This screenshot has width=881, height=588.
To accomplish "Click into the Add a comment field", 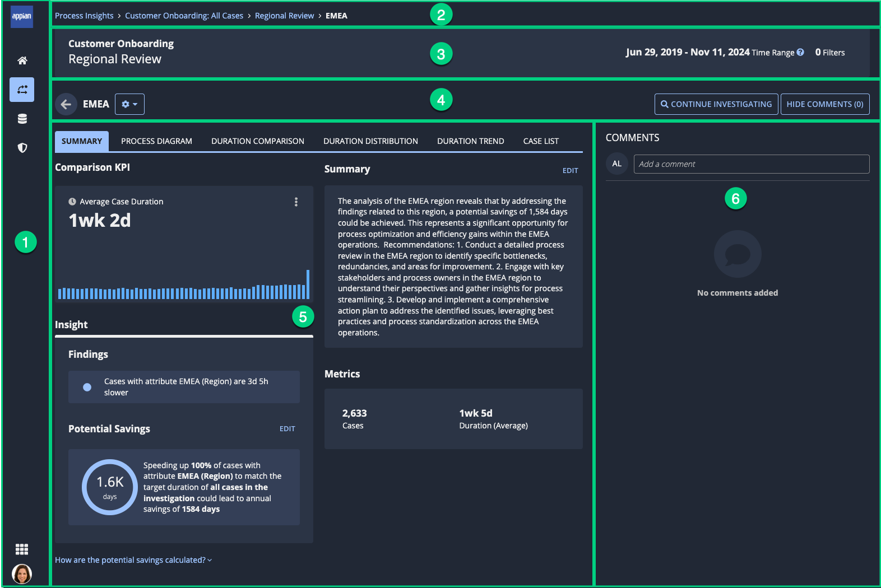I will [x=752, y=164].
